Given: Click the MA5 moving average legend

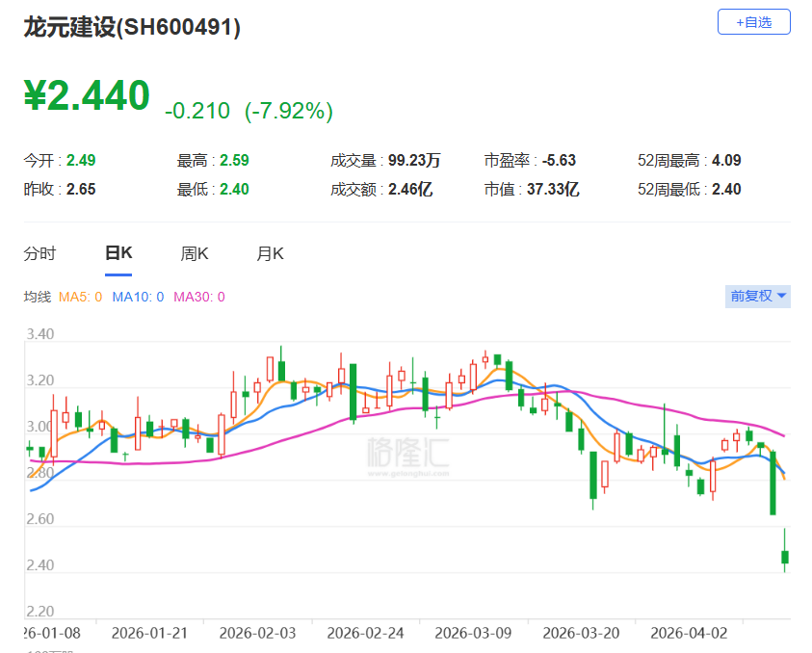Looking at the screenshot, I should (80, 297).
